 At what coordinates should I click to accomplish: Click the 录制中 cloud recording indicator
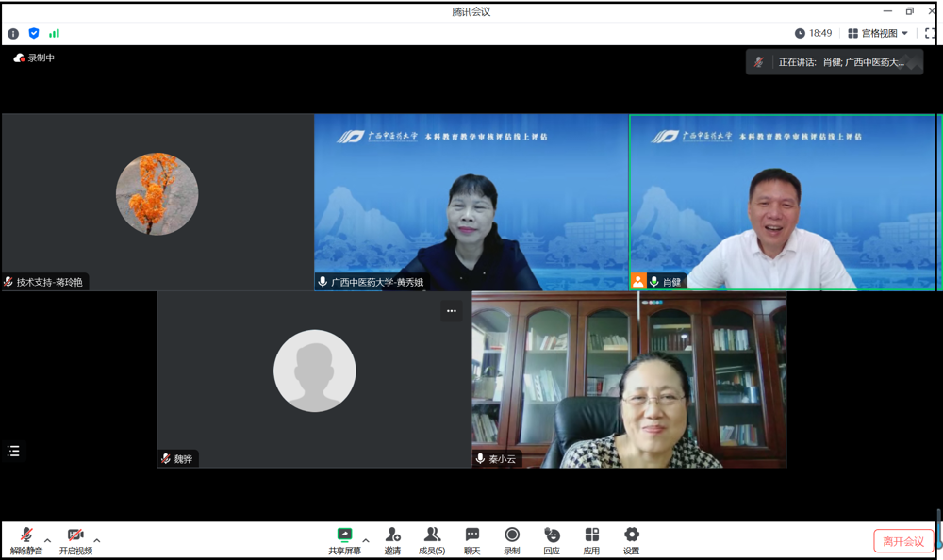point(34,58)
